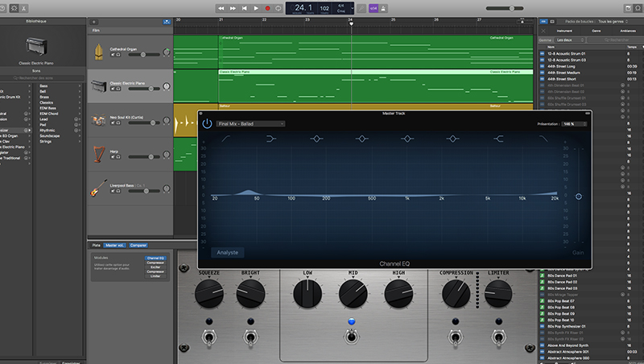
Task: Select the high-cut filter band icon in Channel EQ
Action: click(543, 139)
